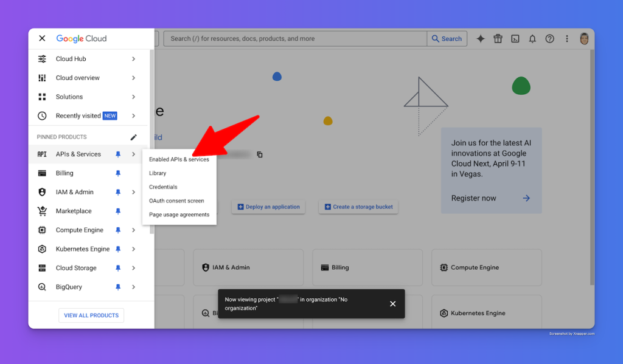The width and height of the screenshot is (623, 364).
Task: Click Deploy an application button
Action: (268, 207)
